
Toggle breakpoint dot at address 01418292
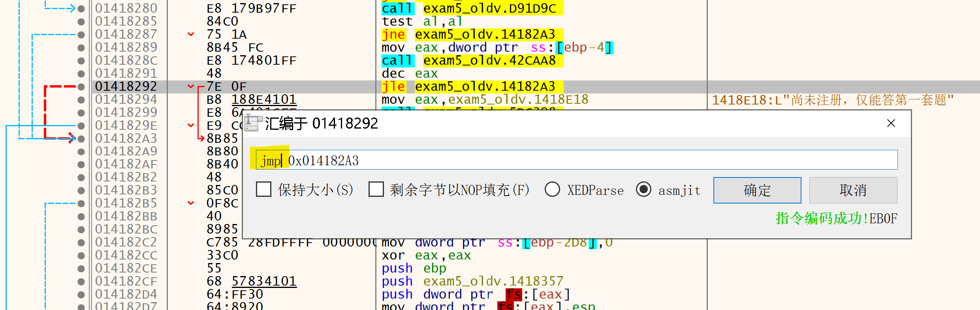(81, 87)
